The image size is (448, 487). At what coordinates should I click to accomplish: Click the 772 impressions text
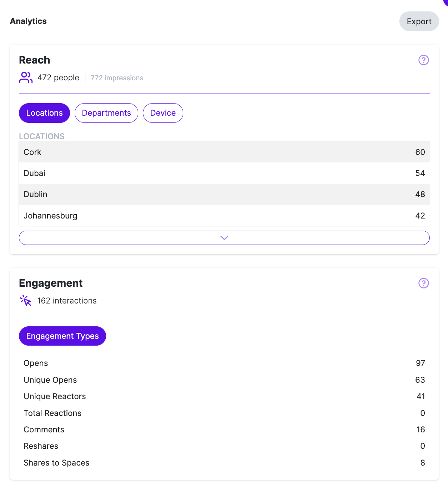[x=117, y=78]
